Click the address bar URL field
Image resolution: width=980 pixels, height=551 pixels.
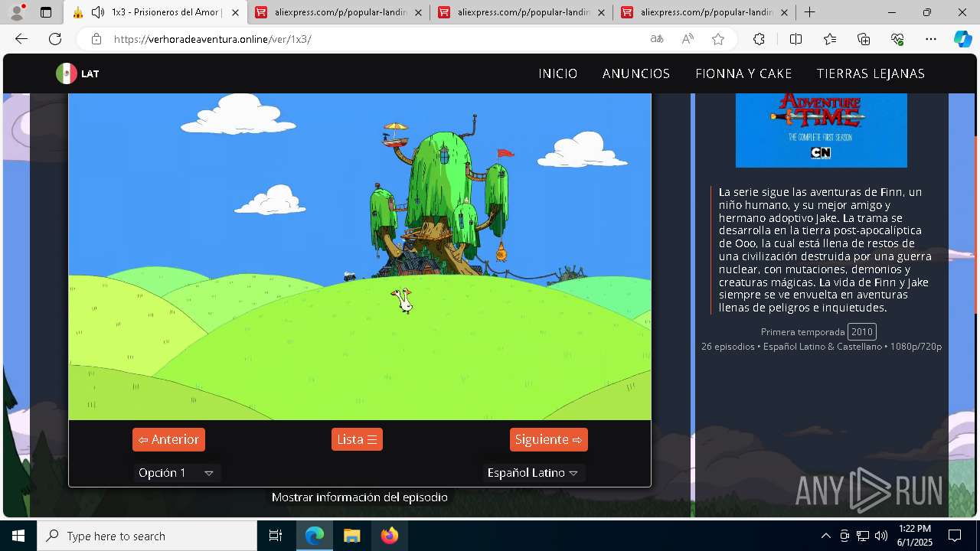pos(375,39)
